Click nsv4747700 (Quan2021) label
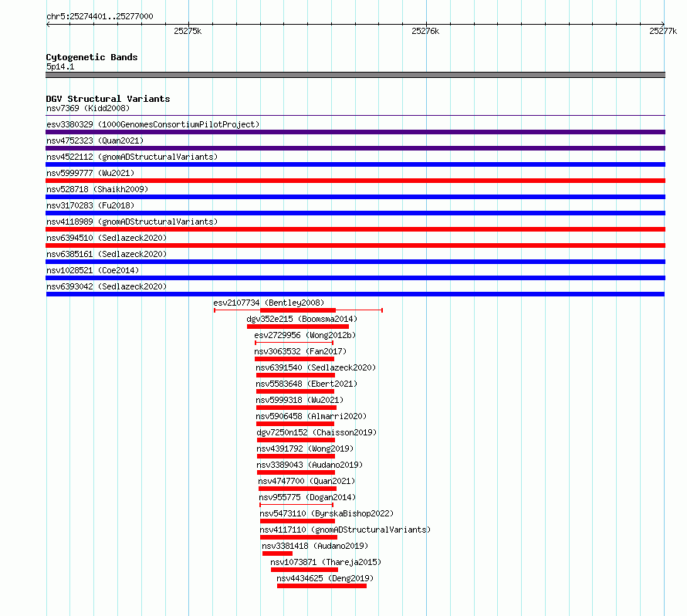Screen dimensions: 687x616 point(306,481)
